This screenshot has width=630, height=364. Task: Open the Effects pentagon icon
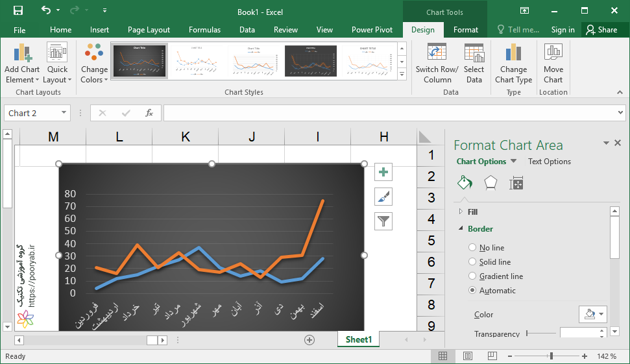491,183
